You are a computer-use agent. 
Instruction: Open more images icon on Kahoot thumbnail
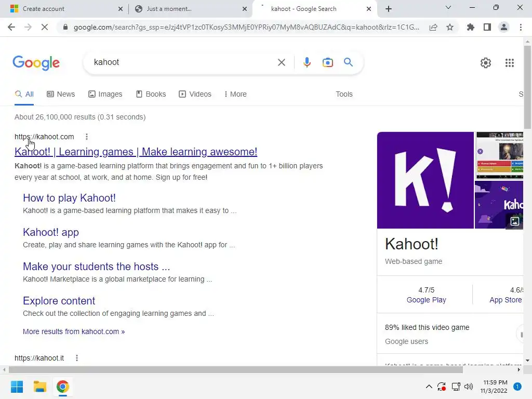tap(515, 221)
